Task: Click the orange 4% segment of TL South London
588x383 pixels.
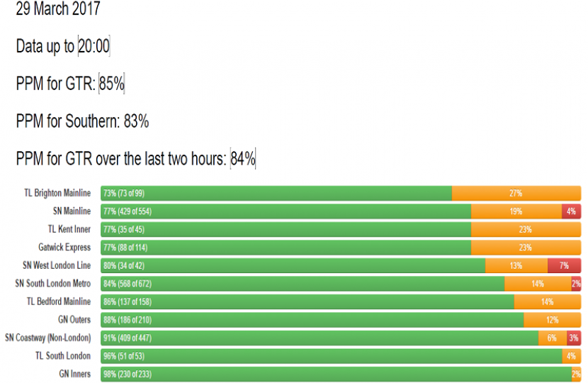Action: pos(571,356)
